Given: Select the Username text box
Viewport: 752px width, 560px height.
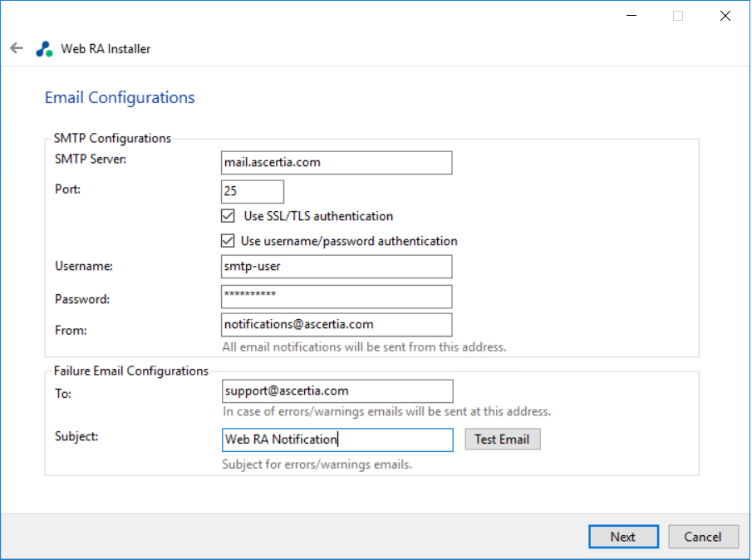Looking at the screenshot, I should (x=337, y=267).
